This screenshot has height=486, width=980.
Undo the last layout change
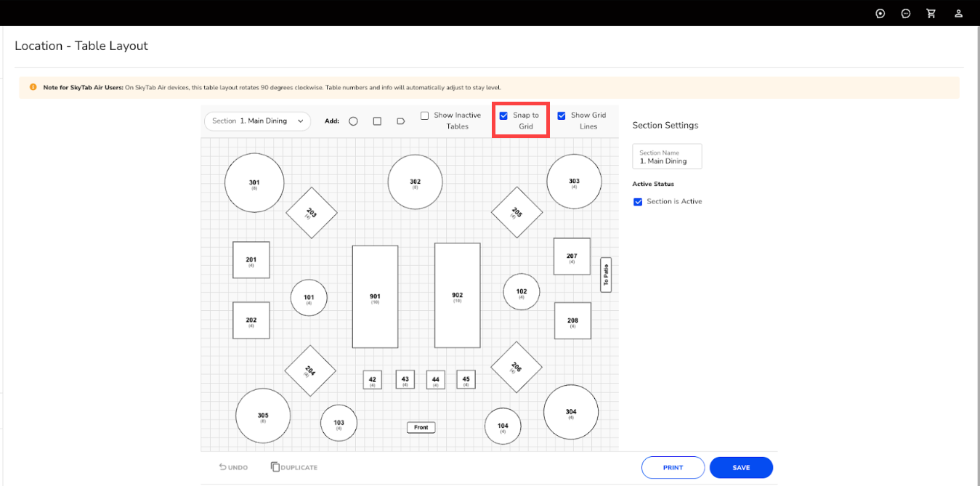point(233,467)
